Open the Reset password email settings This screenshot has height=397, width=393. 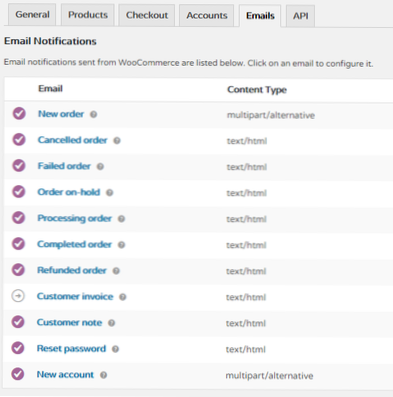pos(71,349)
